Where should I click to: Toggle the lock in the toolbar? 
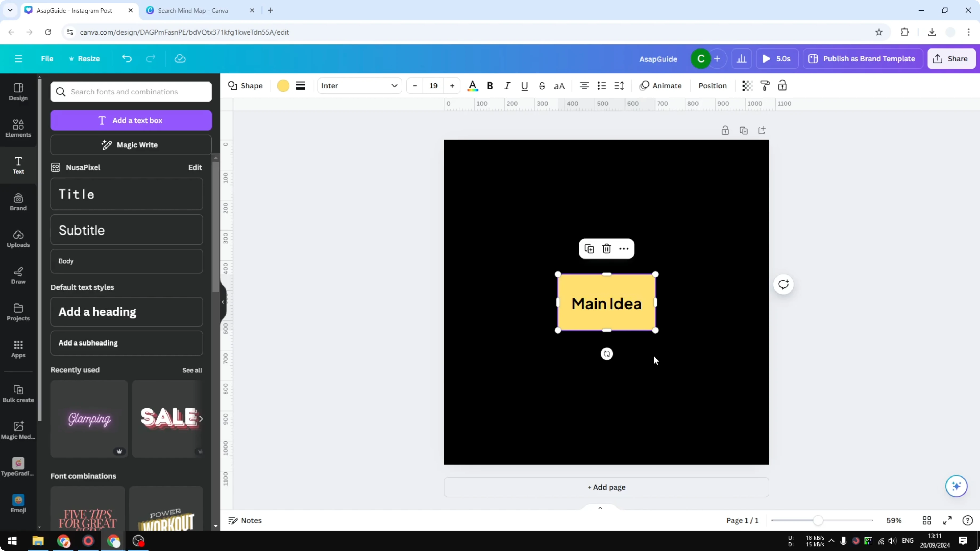coord(782,85)
